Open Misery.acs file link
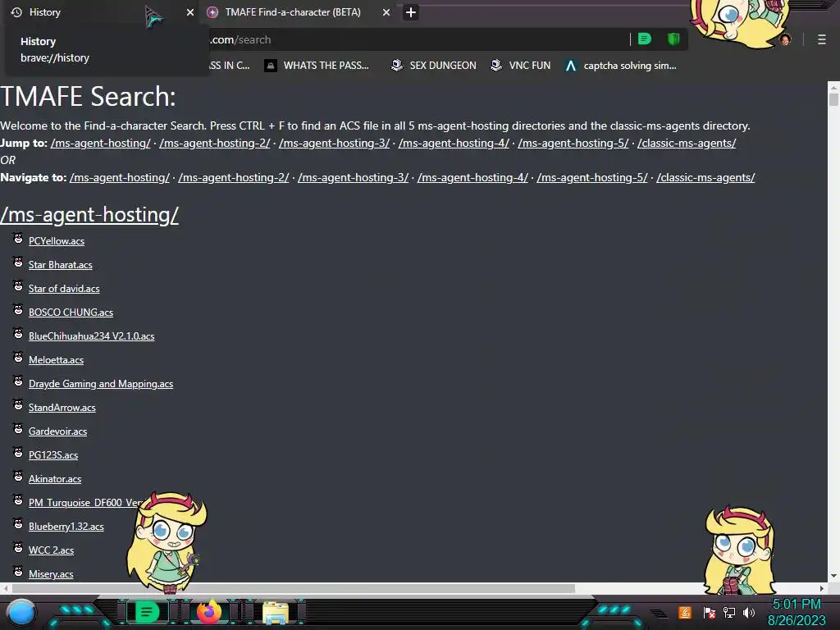This screenshot has height=630, width=840. (51, 574)
